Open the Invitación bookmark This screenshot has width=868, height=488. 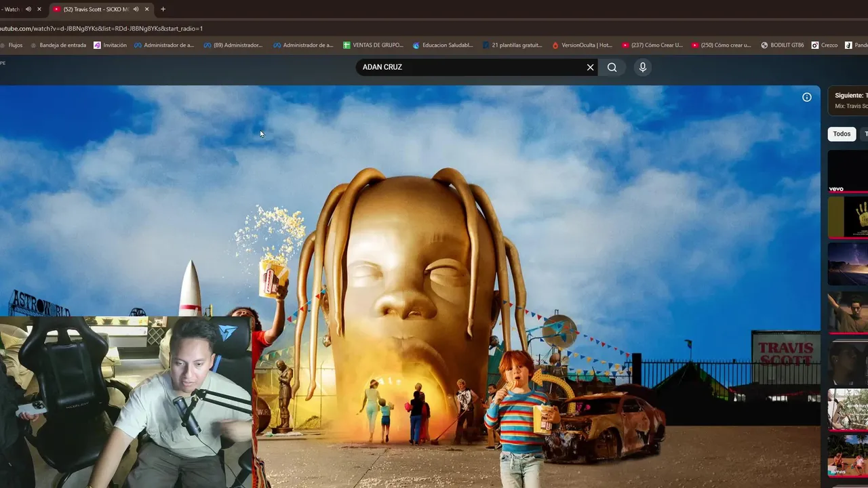click(111, 45)
